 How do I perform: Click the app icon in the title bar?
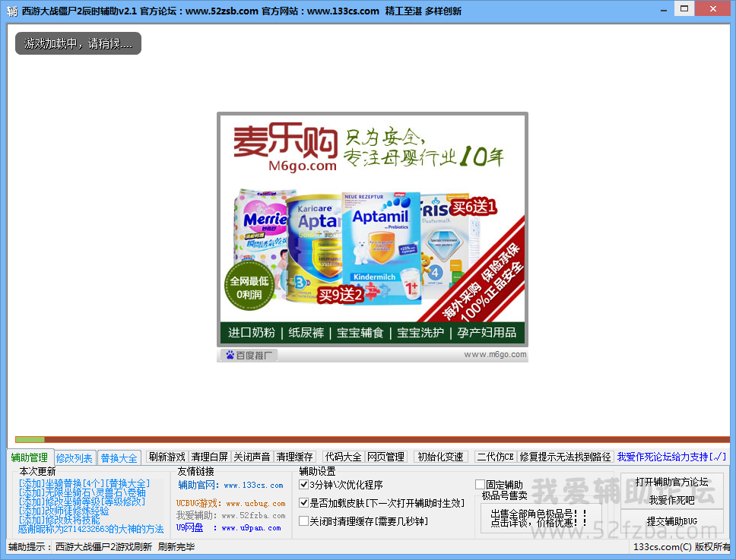click(x=12, y=11)
